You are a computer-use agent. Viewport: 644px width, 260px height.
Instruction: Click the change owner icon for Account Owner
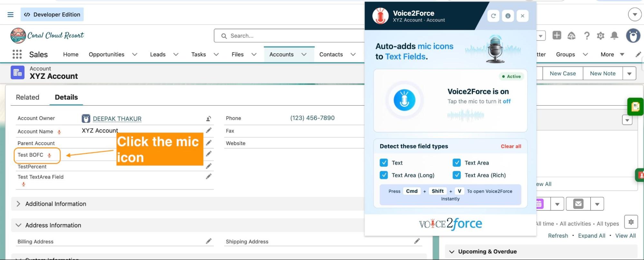tap(209, 119)
